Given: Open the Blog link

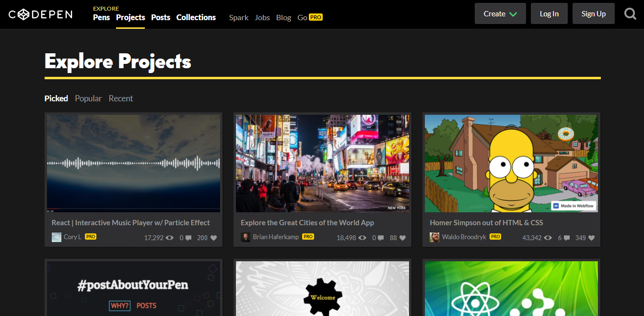Looking at the screenshot, I should coord(283,18).
